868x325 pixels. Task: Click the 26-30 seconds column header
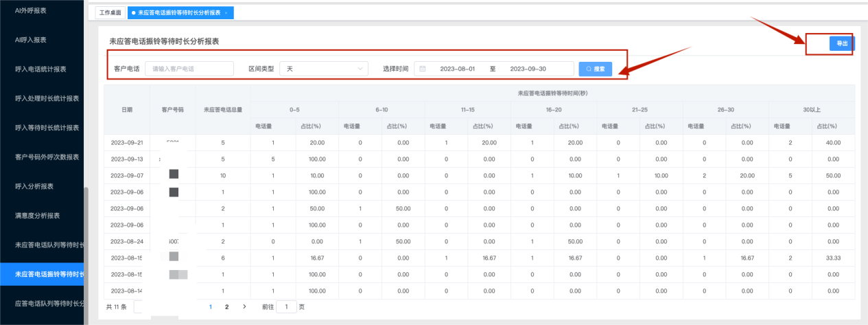[726, 109]
